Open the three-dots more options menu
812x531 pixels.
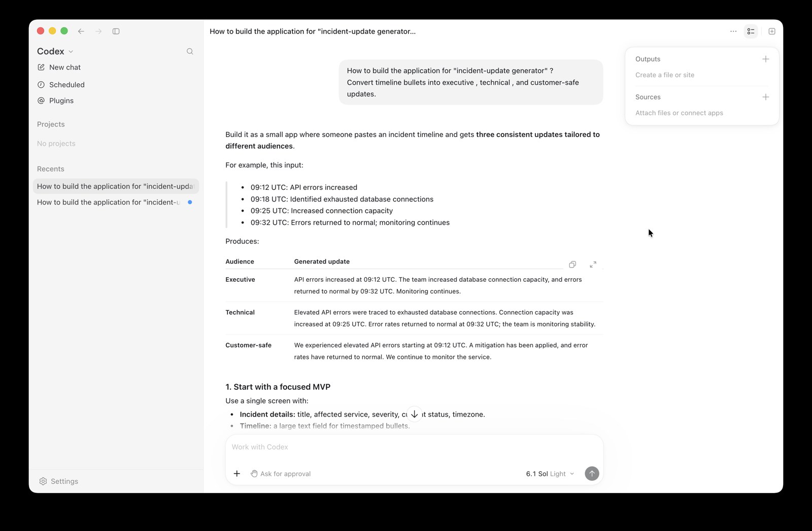point(733,31)
